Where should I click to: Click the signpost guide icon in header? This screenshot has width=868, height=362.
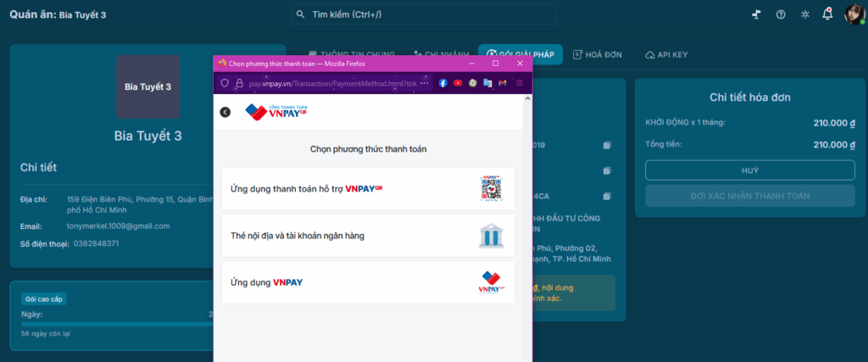(x=756, y=14)
